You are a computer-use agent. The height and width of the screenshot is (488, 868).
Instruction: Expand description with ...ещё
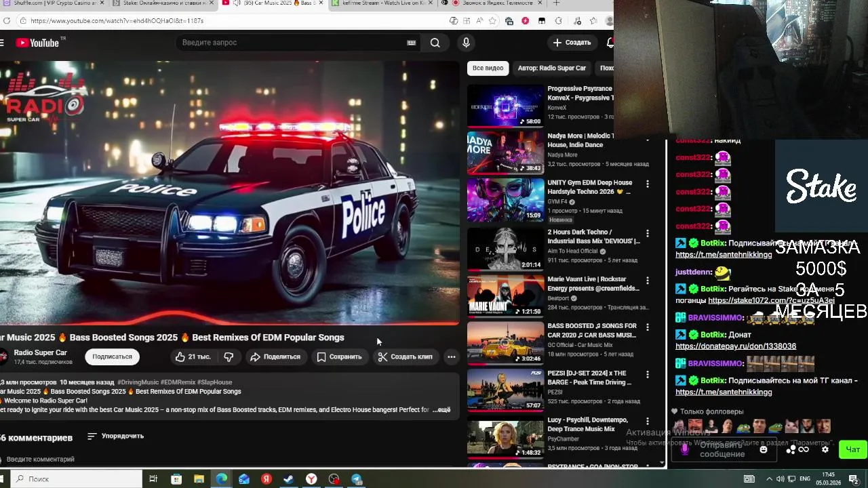441,410
